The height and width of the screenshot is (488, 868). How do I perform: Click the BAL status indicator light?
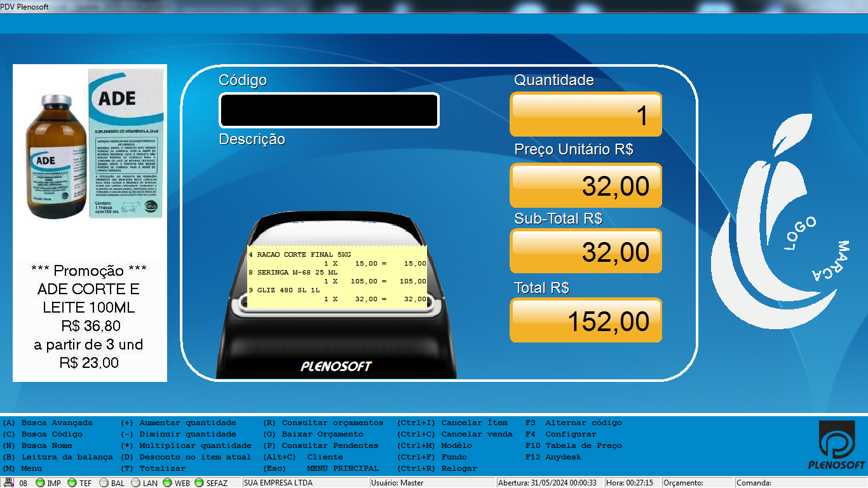pyautogui.click(x=104, y=483)
